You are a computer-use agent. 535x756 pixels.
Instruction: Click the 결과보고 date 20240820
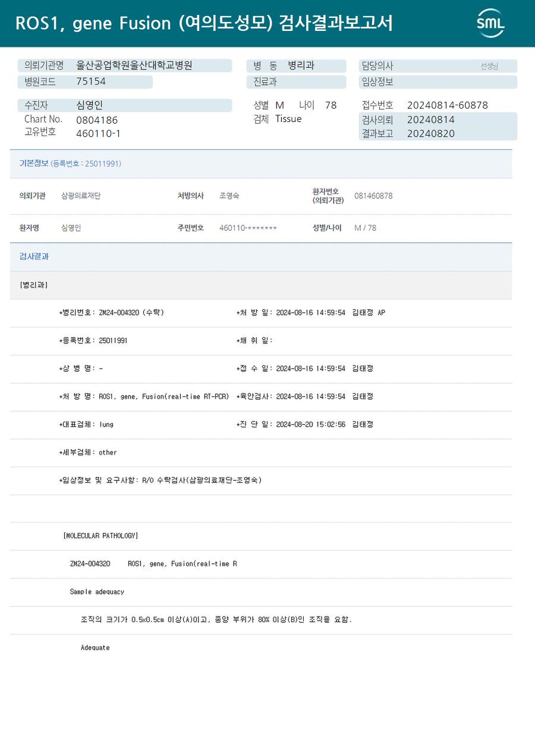click(431, 133)
